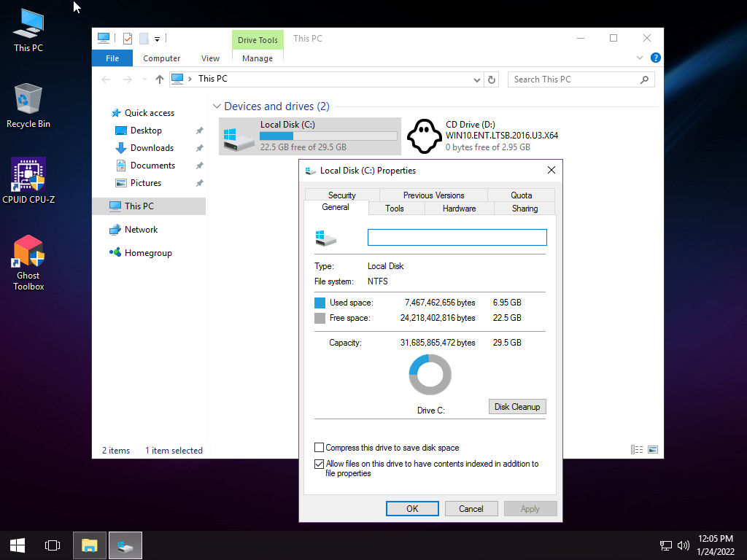Open Previous Versions tab
The width and height of the screenshot is (747, 560).
click(433, 195)
